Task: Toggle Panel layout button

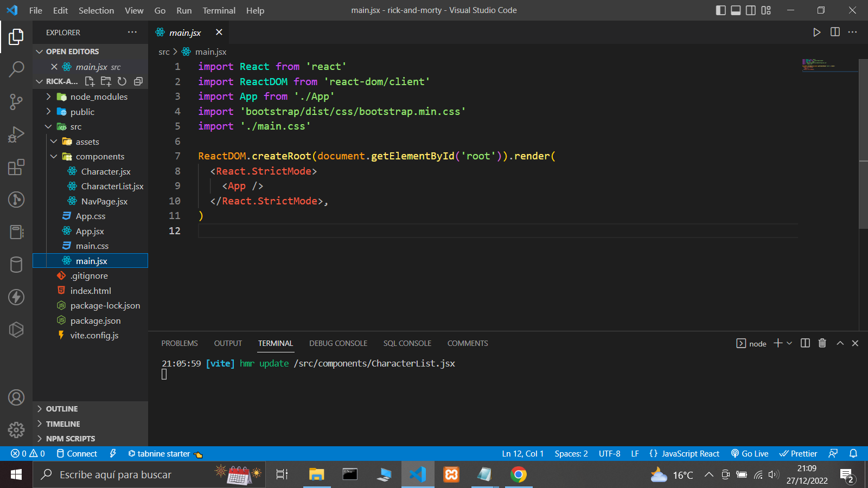Action: [x=736, y=10]
